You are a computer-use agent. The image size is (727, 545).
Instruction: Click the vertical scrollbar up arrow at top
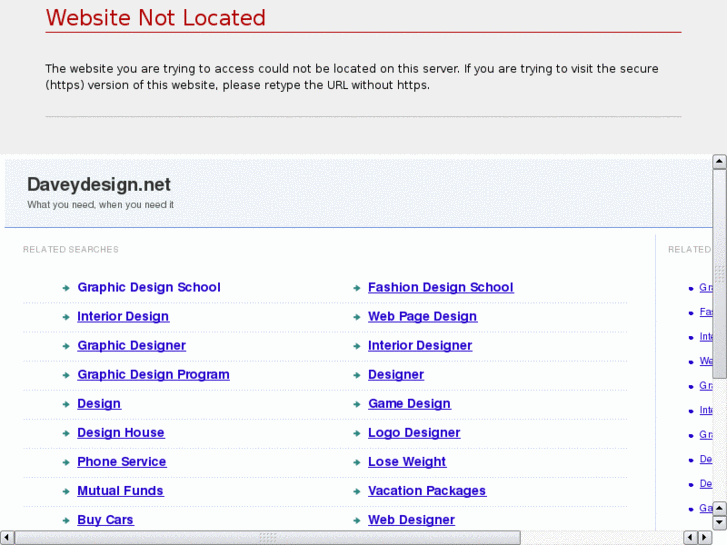(719, 162)
